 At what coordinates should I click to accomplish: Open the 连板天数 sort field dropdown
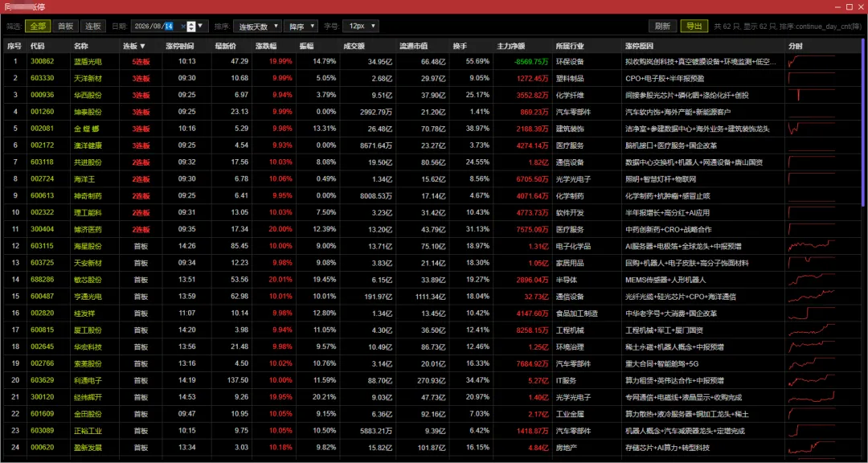[x=257, y=26]
